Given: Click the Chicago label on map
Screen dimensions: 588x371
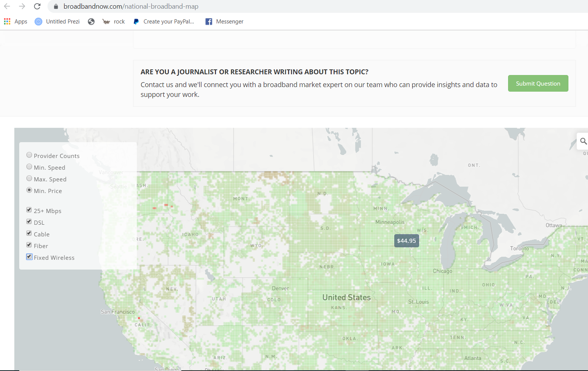Looking at the screenshot, I should [x=442, y=271].
